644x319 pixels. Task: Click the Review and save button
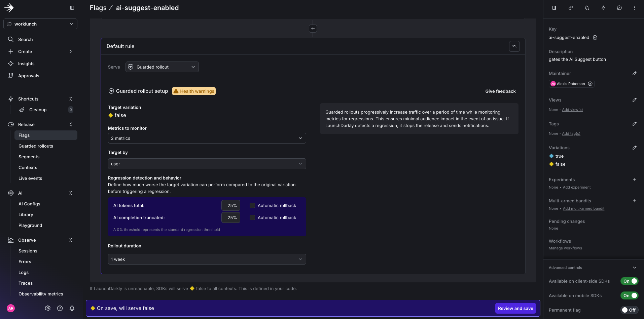click(x=515, y=308)
